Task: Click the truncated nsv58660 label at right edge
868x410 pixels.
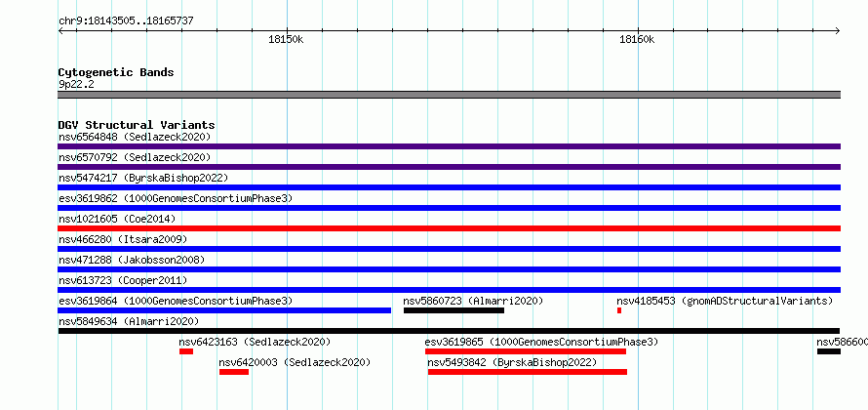Action: pos(842,342)
